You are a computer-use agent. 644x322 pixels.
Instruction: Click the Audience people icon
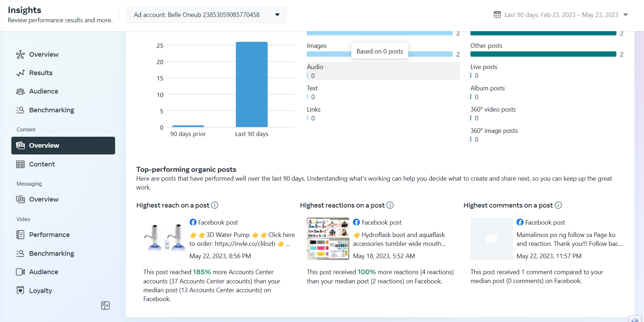point(20,91)
